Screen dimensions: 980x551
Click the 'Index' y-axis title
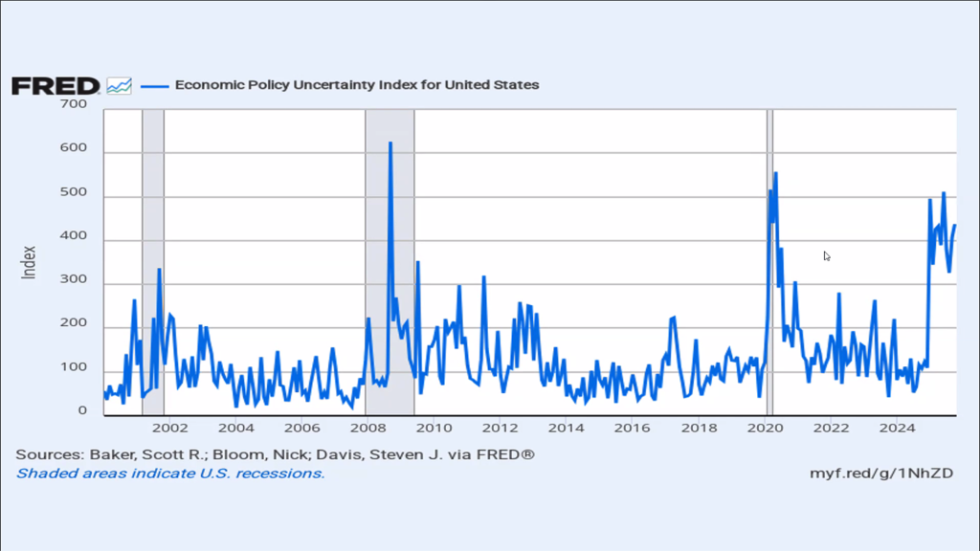point(30,262)
